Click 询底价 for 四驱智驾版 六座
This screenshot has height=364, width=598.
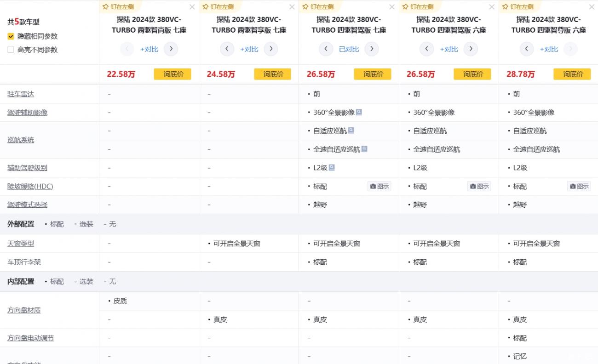(x=472, y=74)
